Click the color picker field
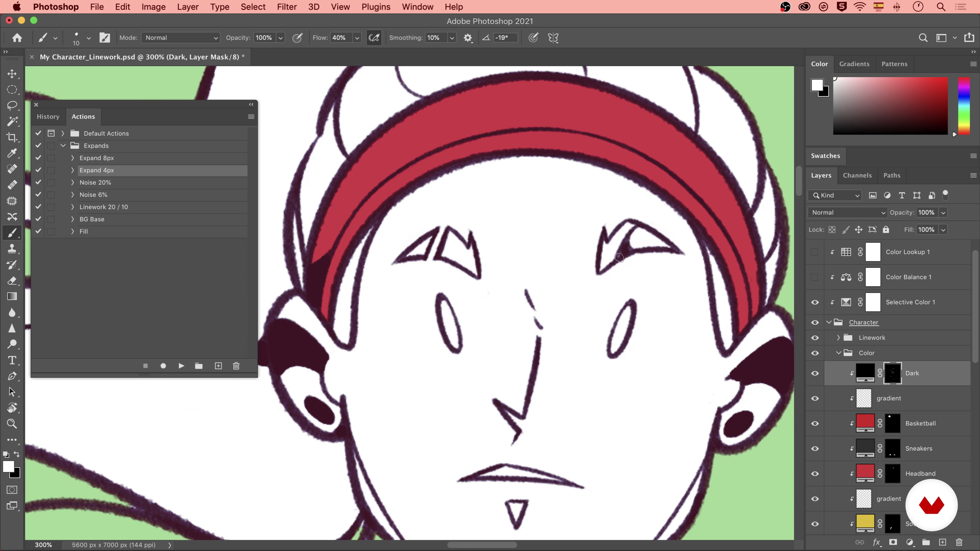 click(890, 106)
